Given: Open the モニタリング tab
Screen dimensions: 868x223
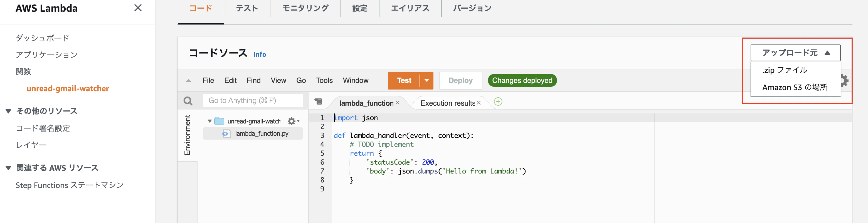Looking at the screenshot, I should (x=305, y=8).
